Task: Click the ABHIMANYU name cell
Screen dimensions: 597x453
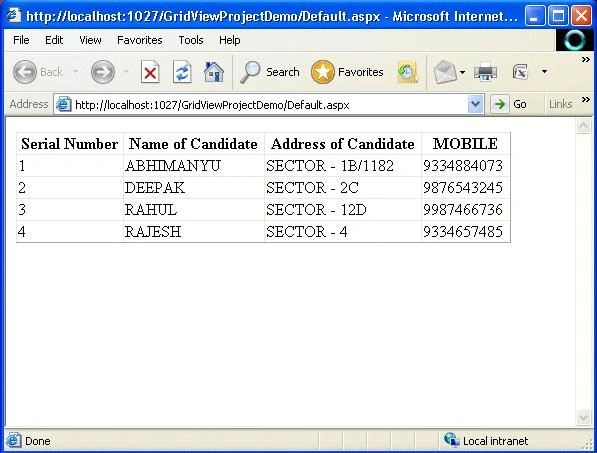Action: 193,166
